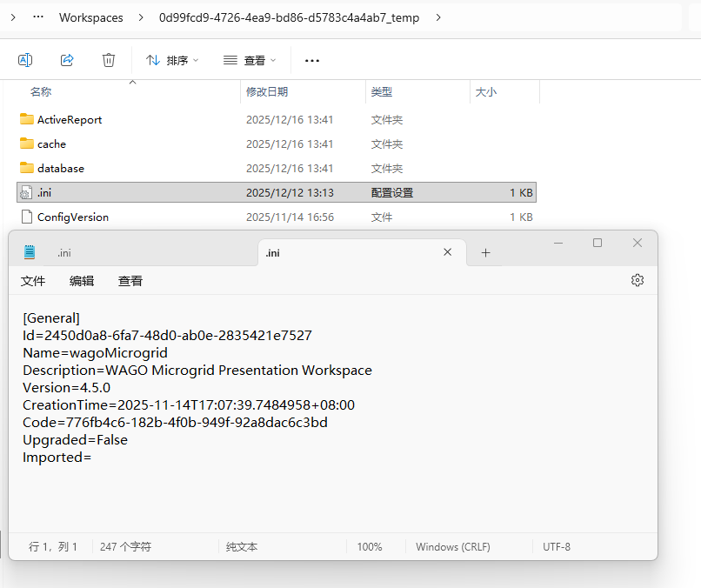Open the 文件 menu in Notepad

coord(33,281)
